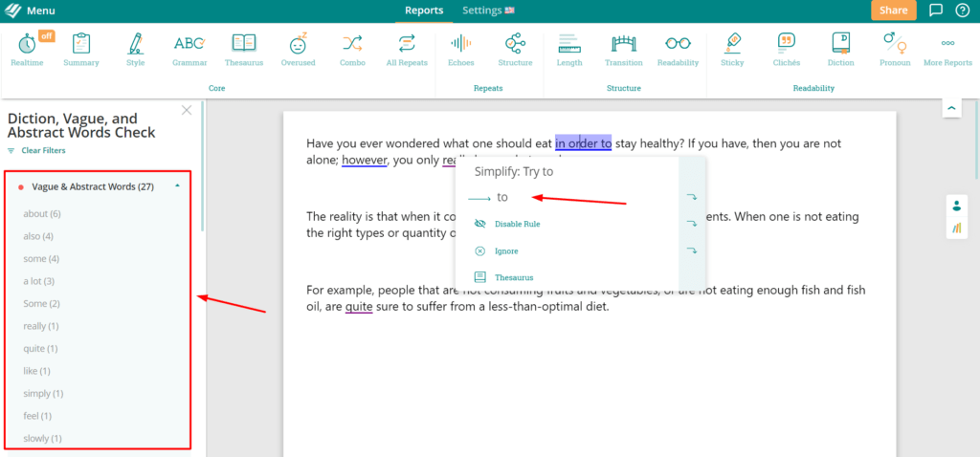Filter by 'feel (1)'
The height and width of the screenshot is (457, 980).
tap(37, 416)
